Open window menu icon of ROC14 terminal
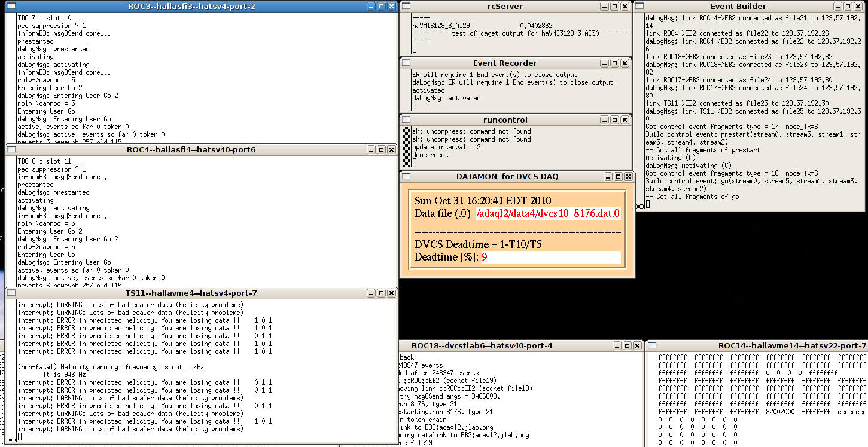The width and height of the screenshot is (868, 447). 652,345
